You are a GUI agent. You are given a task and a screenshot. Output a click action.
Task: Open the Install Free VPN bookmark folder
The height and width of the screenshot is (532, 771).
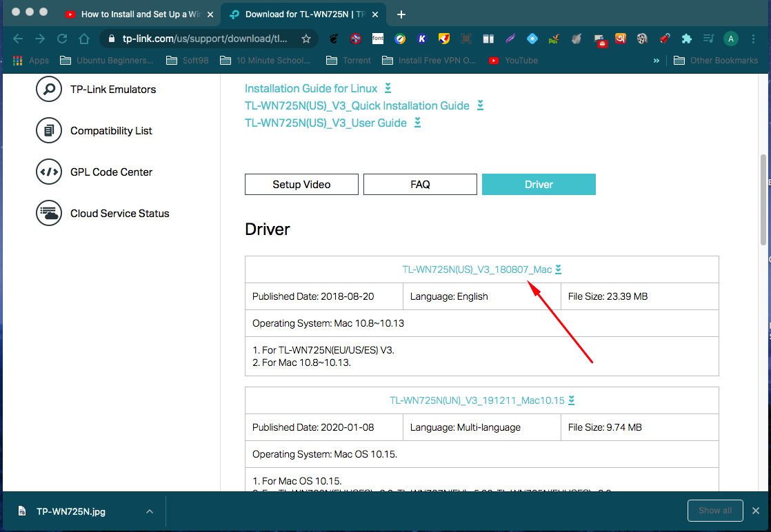(429, 61)
